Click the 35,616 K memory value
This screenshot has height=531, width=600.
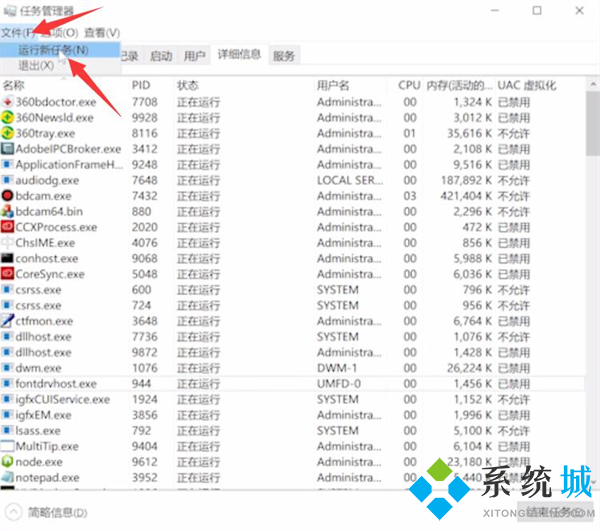(470, 134)
